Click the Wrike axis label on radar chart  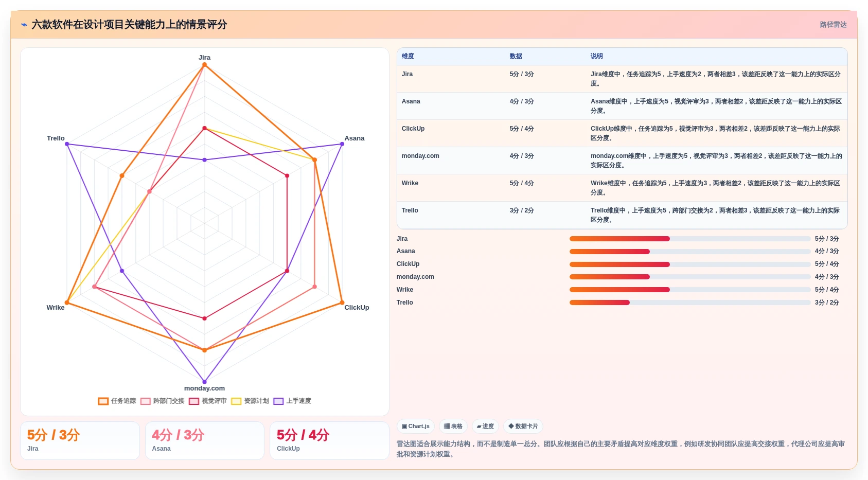coord(56,308)
